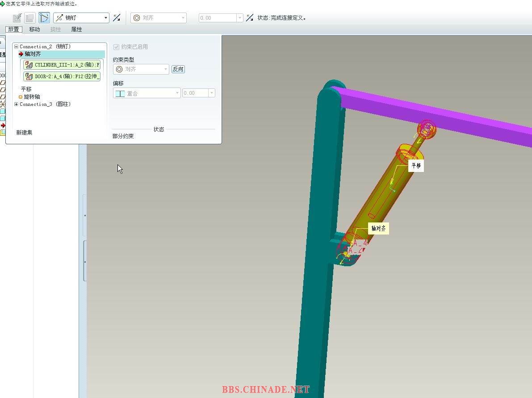
Task: Switch to the 移动 tab
Action: click(x=34, y=29)
